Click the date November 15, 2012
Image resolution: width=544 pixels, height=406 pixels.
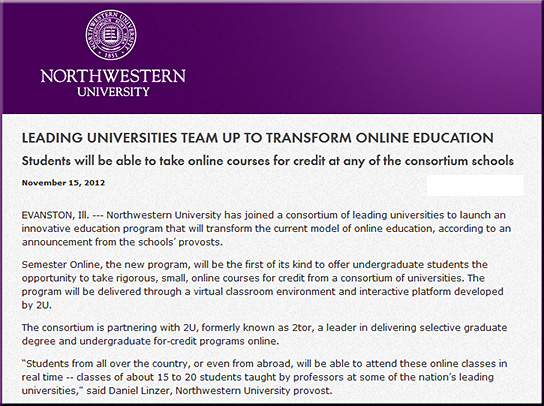tap(63, 183)
